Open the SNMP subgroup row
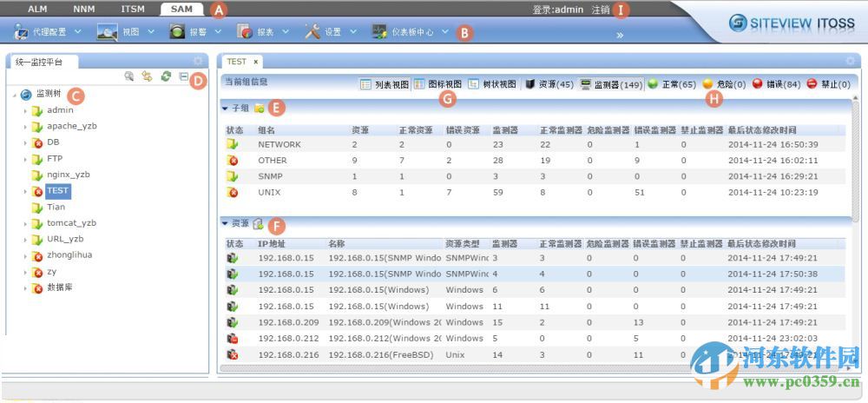868x403 pixels. coord(536,176)
